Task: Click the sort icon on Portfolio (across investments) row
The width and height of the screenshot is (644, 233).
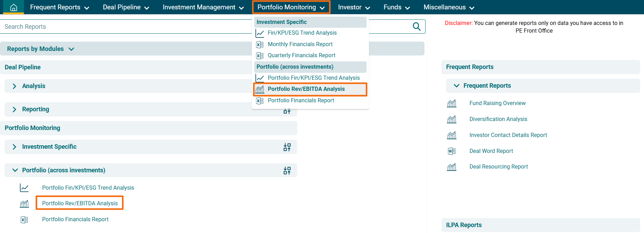Action: pyautogui.click(x=287, y=171)
